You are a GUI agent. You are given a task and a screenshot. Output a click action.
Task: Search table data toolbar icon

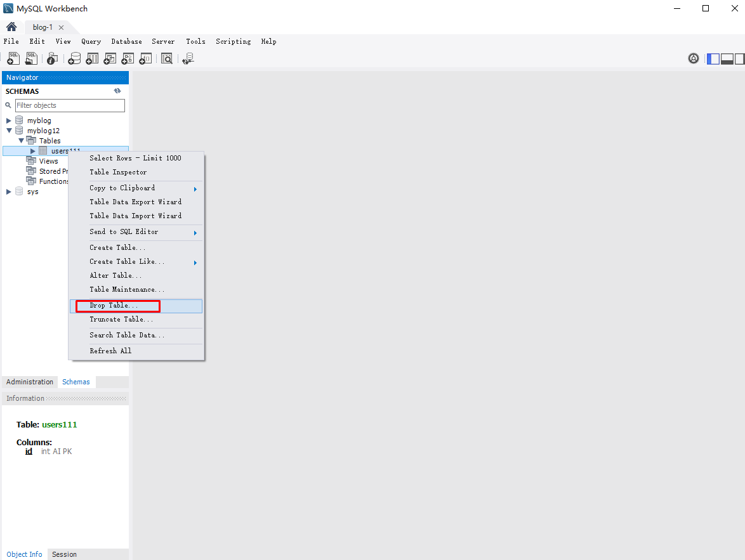167,58
